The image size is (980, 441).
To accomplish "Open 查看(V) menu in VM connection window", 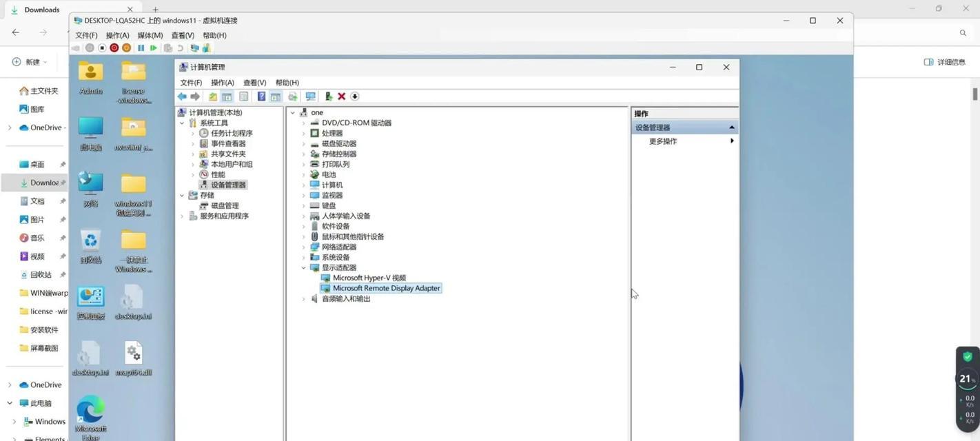I will pyautogui.click(x=183, y=35).
